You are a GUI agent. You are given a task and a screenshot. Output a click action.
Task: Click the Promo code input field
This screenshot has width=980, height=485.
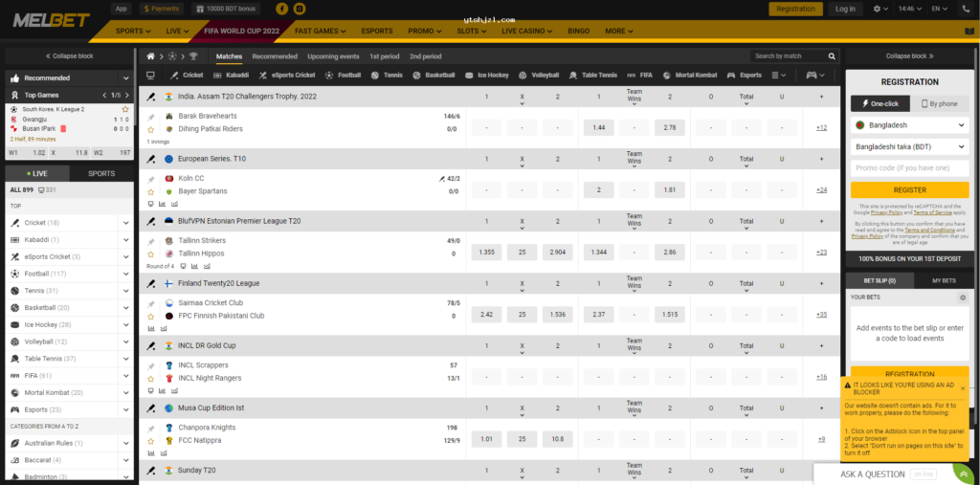coord(909,168)
